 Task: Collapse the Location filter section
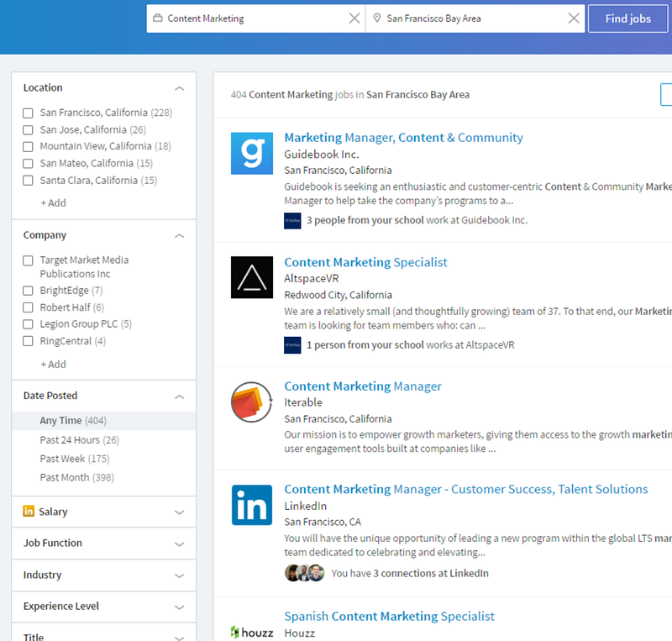180,88
